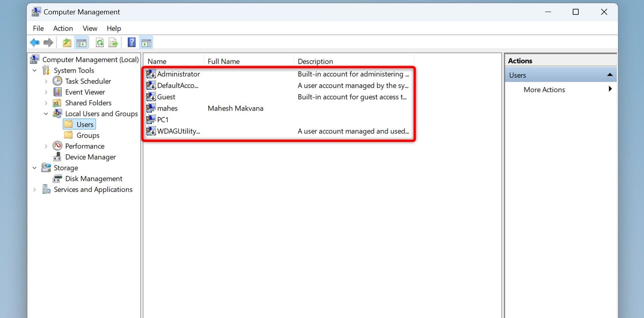This screenshot has height=318, width=644.
Task: Click the Help question mark toolbar icon
Action: coord(131,42)
